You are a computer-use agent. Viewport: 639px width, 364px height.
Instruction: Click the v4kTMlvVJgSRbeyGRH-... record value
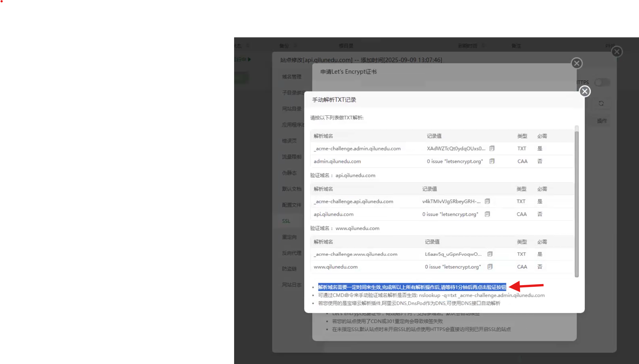click(x=451, y=201)
